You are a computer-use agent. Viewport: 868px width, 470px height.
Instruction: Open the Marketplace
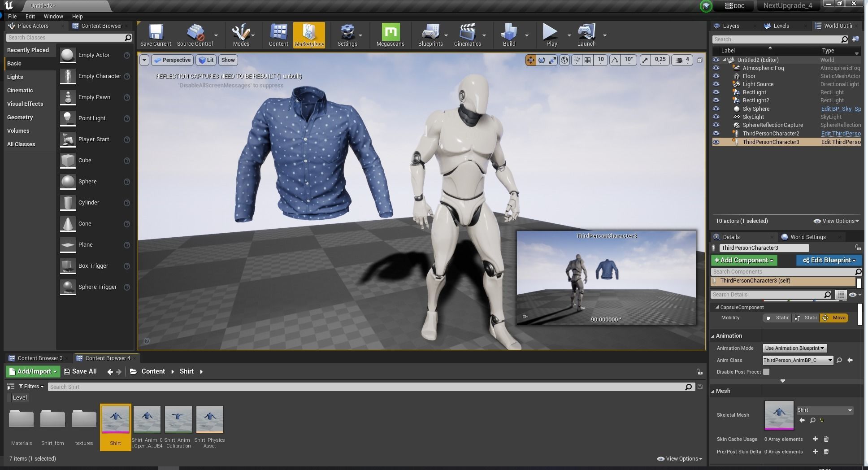pos(309,35)
